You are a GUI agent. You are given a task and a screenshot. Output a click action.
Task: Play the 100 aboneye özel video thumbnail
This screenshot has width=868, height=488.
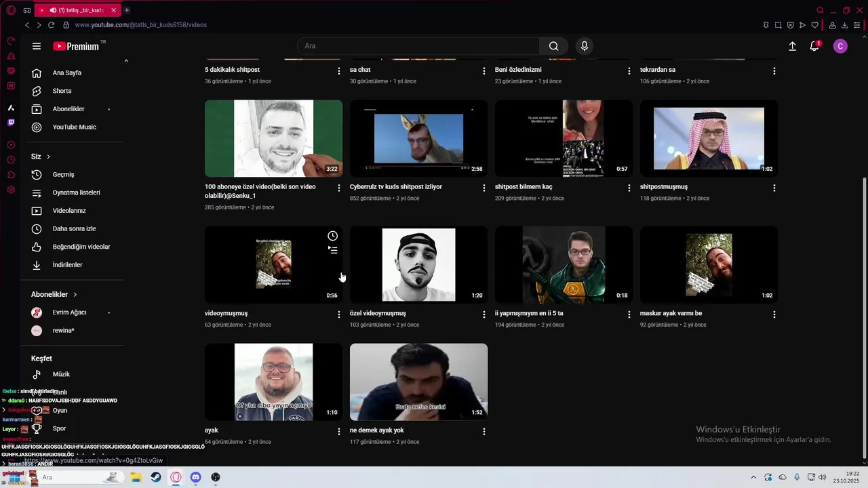tap(273, 139)
